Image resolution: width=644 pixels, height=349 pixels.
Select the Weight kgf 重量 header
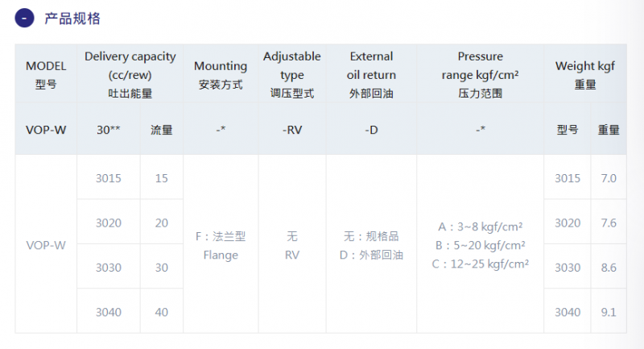pyautogui.click(x=585, y=75)
